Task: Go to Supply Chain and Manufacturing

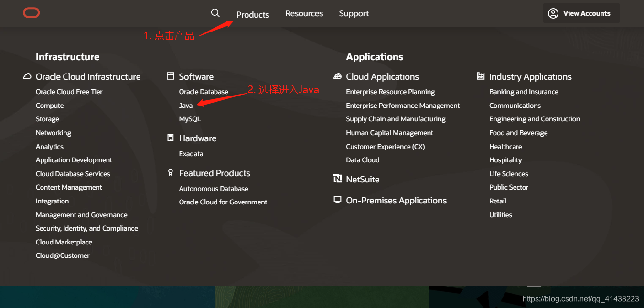Action: 396,119
